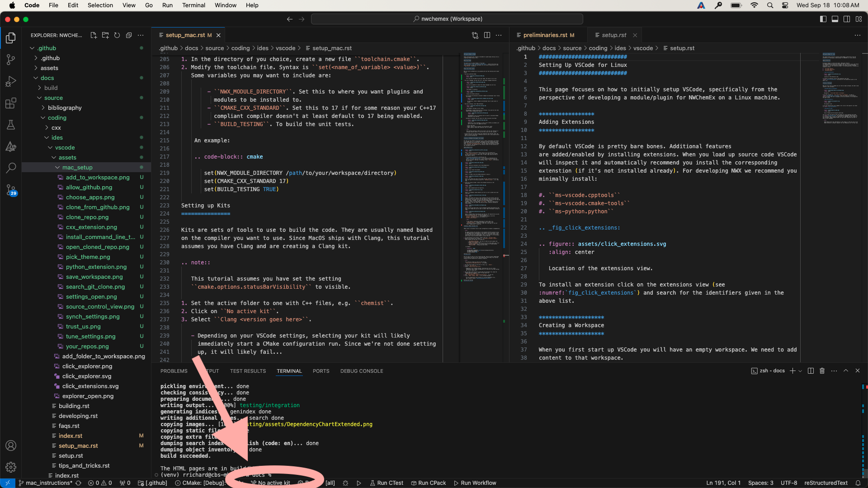Click the New File icon in Explorer header
Image resolution: width=868 pixels, height=488 pixels.
94,35
